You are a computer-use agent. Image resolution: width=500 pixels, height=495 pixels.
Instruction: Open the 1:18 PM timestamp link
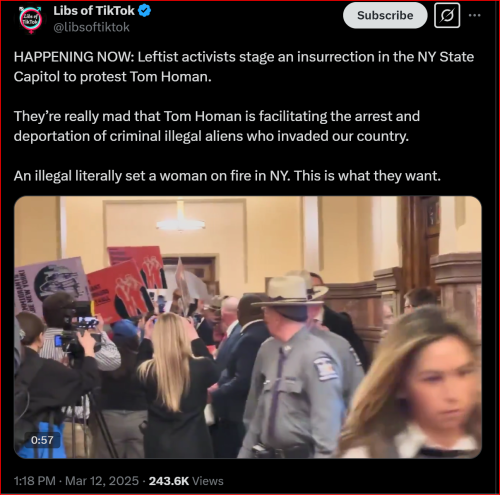click(35, 481)
